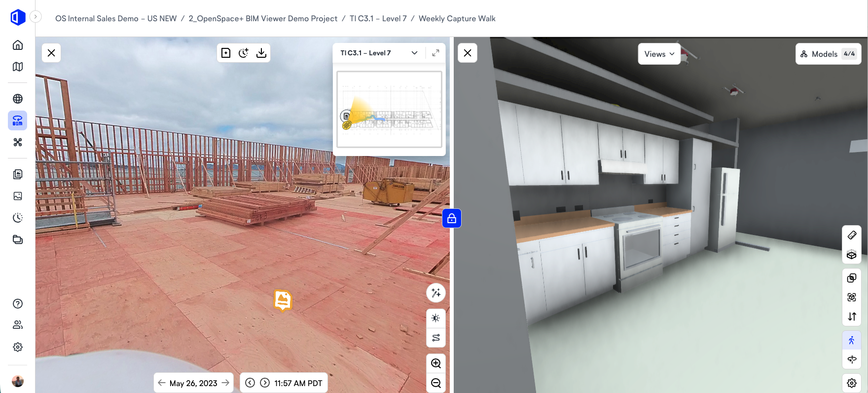Open the Views dropdown in BIM pane
Image resolution: width=868 pixels, height=393 pixels.
pos(659,54)
